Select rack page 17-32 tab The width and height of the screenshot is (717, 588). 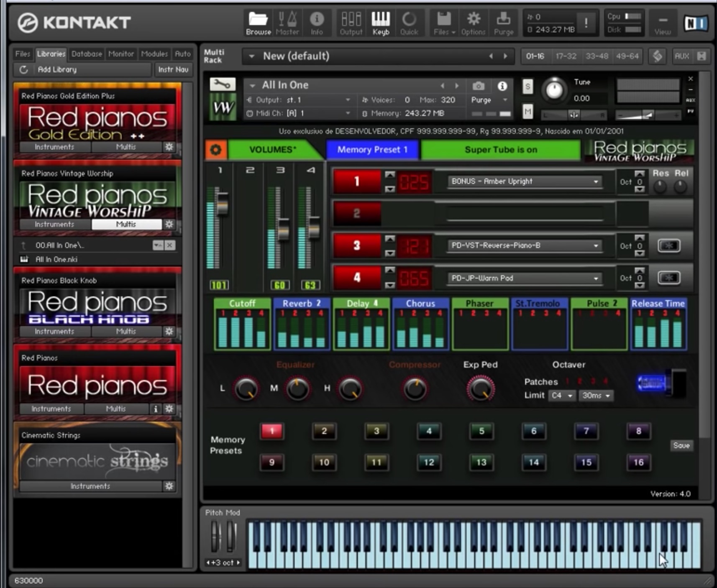(566, 56)
